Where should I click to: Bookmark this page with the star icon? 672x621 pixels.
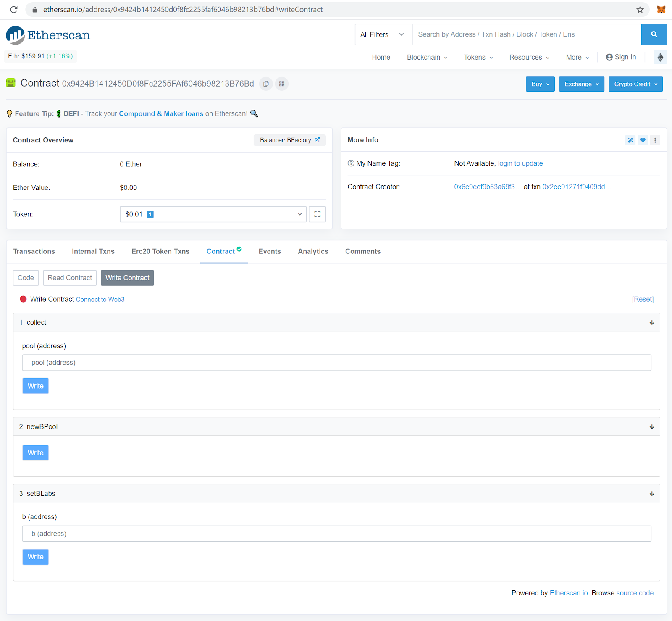pyautogui.click(x=640, y=9)
